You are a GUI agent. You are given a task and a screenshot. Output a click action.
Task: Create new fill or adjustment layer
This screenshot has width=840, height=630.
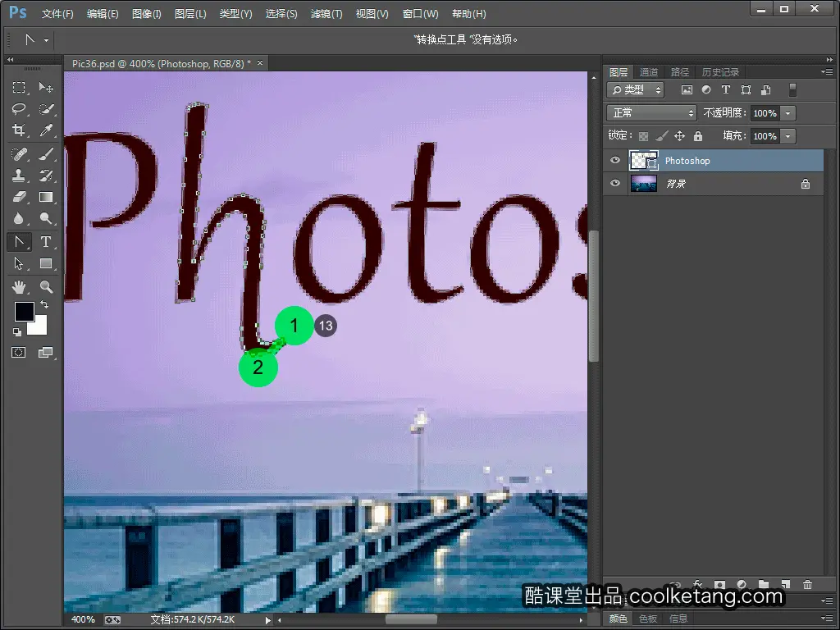tap(742, 584)
